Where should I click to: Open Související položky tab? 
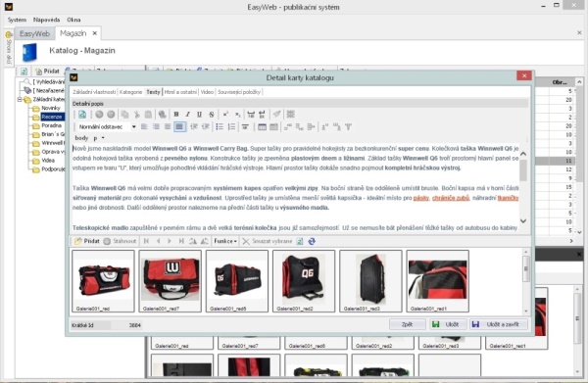(239, 92)
